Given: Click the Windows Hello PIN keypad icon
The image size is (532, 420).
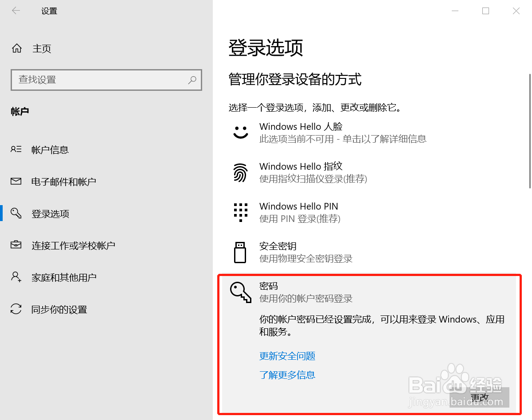Looking at the screenshot, I should [241, 213].
